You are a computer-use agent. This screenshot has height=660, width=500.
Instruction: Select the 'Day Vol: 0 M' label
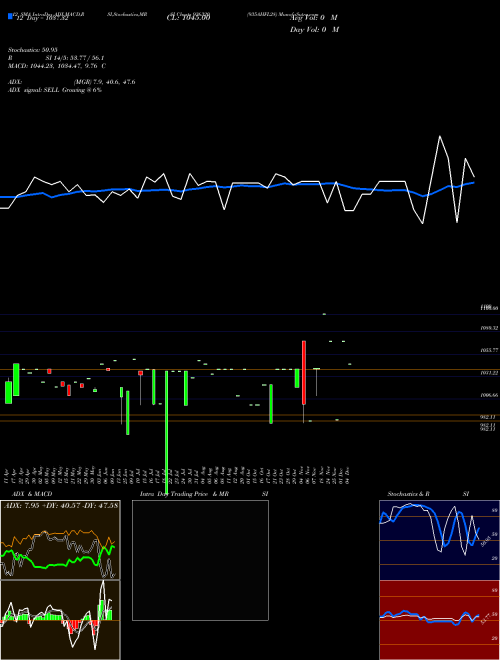coord(314,30)
